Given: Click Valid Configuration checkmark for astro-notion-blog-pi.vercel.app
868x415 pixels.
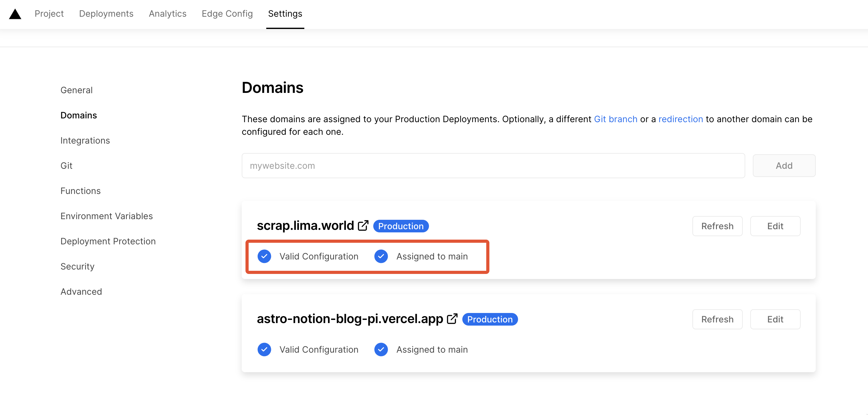Looking at the screenshot, I should coord(264,350).
